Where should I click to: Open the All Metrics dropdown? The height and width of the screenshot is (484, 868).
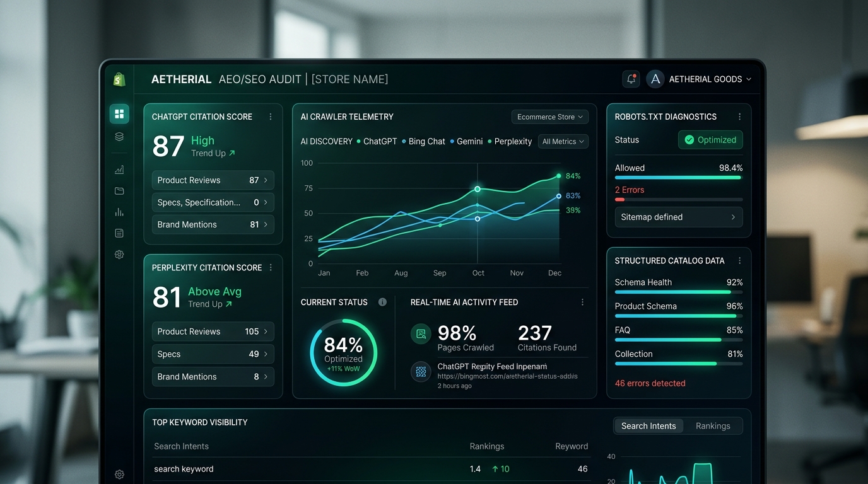(563, 141)
